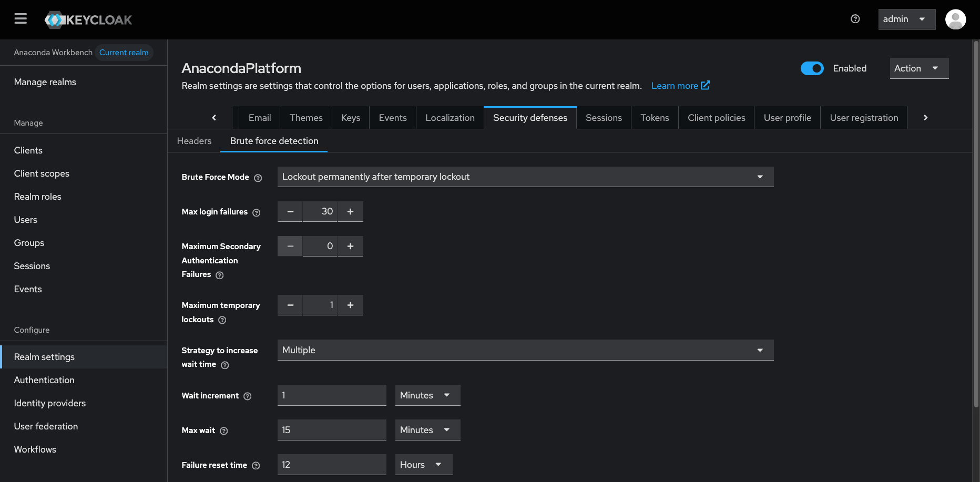Increase Max login failures with plus
The image size is (980, 482).
point(350,211)
